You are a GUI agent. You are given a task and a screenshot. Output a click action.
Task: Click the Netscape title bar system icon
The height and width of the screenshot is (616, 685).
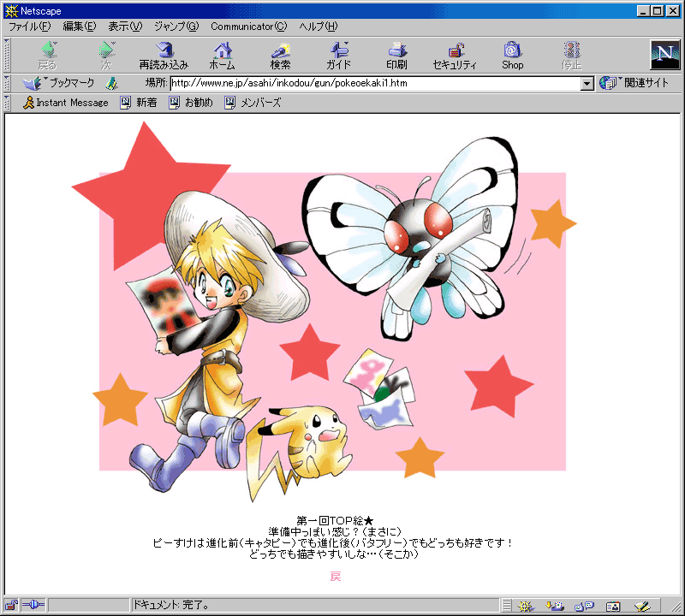pyautogui.click(x=11, y=11)
